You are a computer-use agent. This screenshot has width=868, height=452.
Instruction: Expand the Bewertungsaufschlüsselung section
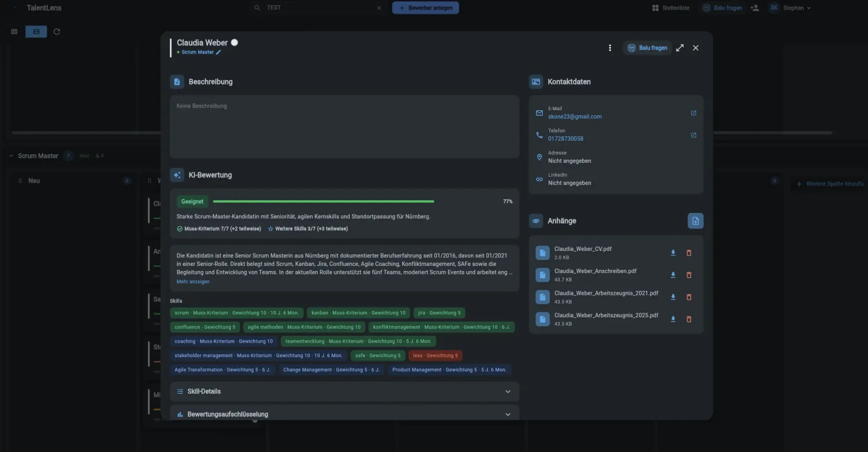(344, 414)
